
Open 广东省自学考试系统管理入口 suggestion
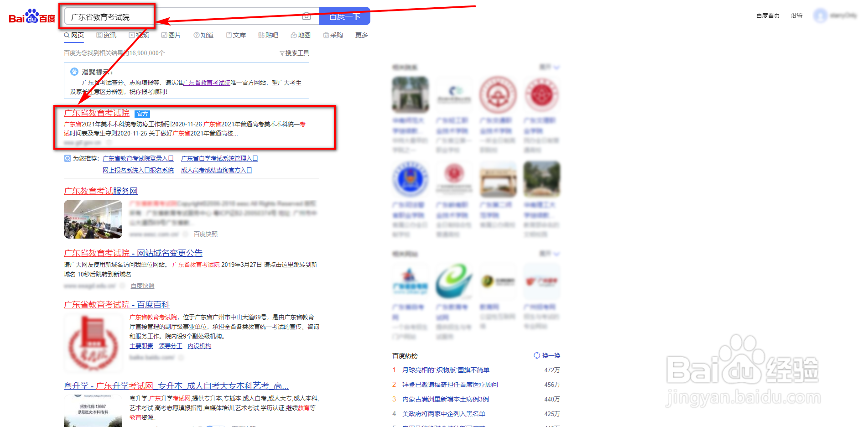point(219,158)
